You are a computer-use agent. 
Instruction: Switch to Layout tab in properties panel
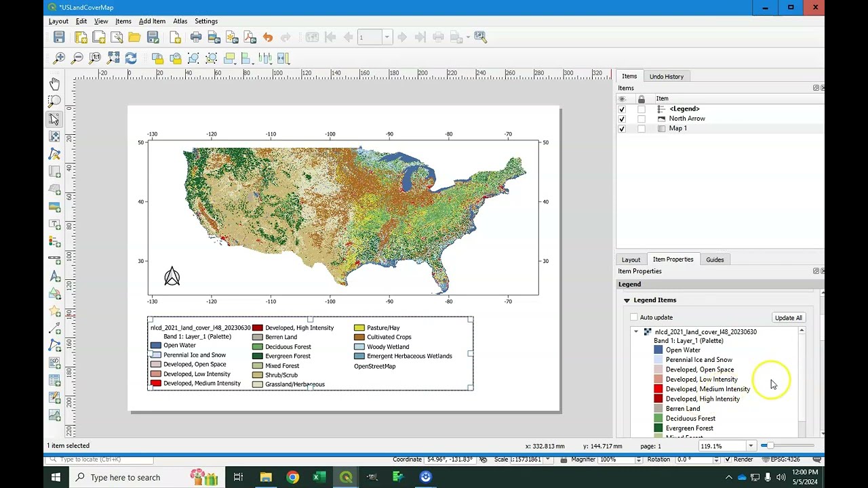click(631, 260)
